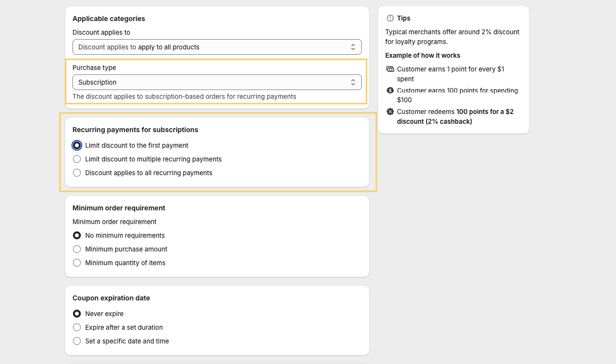Click the bold '100 points for a $2 discount' text

pyautogui.click(x=485, y=112)
